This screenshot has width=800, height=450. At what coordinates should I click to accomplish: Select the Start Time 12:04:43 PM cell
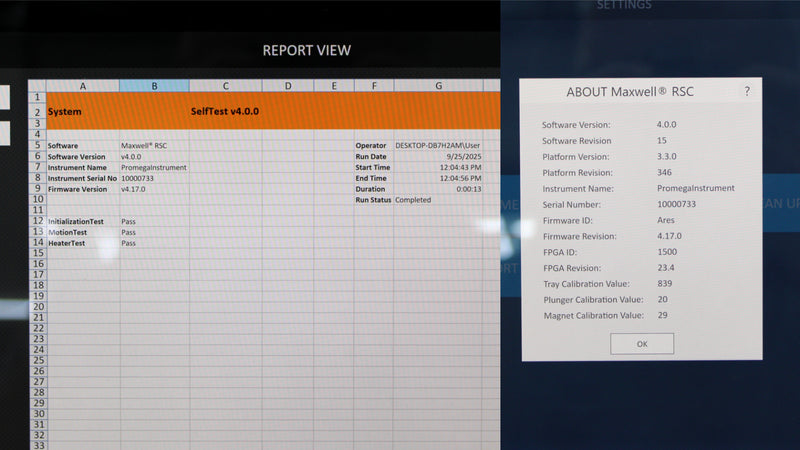tap(438, 167)
